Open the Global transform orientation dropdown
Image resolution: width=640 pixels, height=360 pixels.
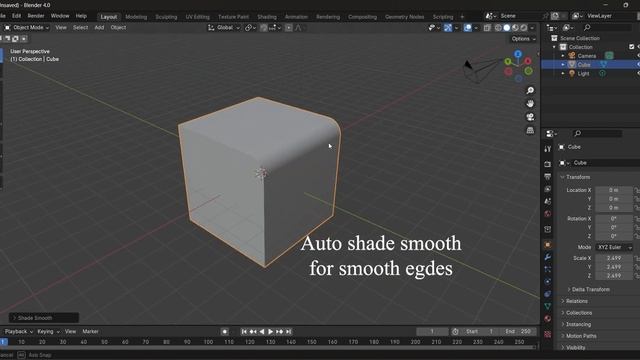click(224, 28)
